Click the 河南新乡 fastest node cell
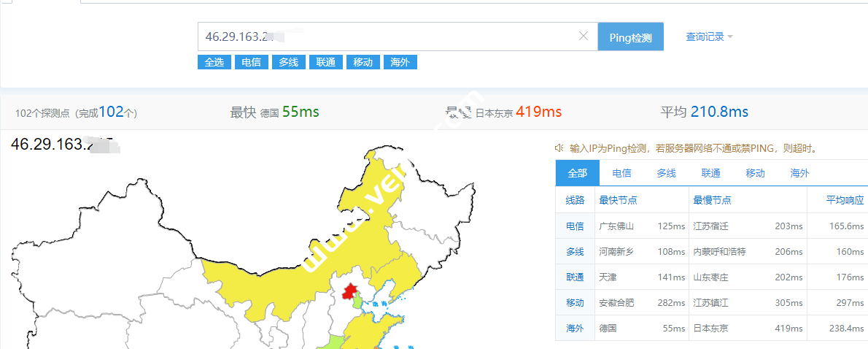The width and height of the screenshot is (868, 349). (x=616, y=251)
